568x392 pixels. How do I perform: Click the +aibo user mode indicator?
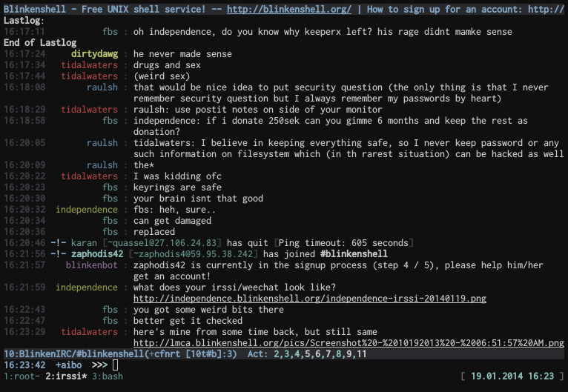point(69,365)
